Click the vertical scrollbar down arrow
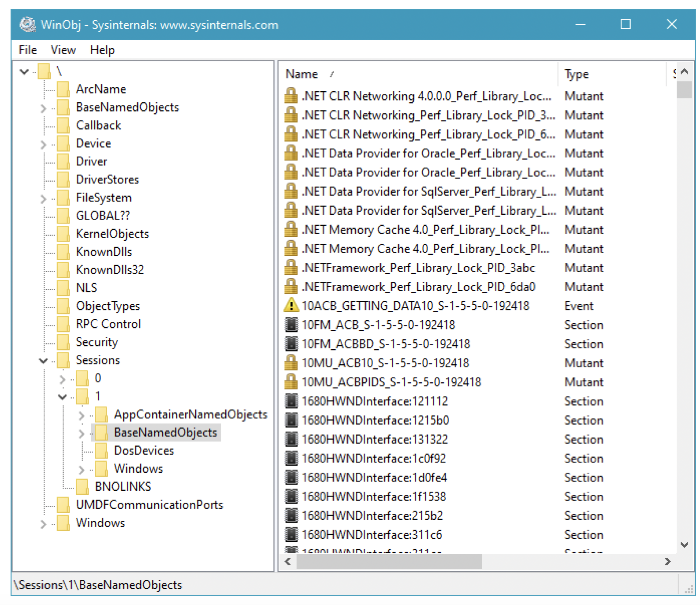 click(684, 545)
